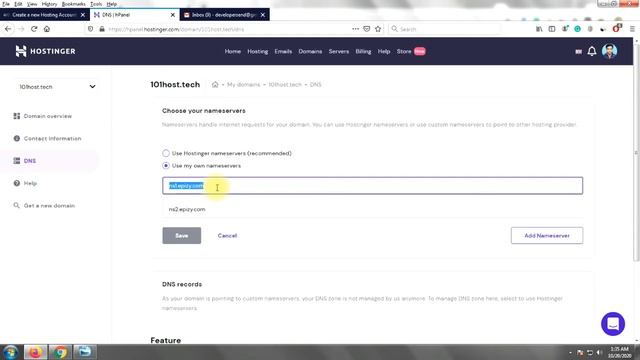This screenshot has height=360, width=640.
Task: Open Hosting in top navigation
Action: click(258, 51)
